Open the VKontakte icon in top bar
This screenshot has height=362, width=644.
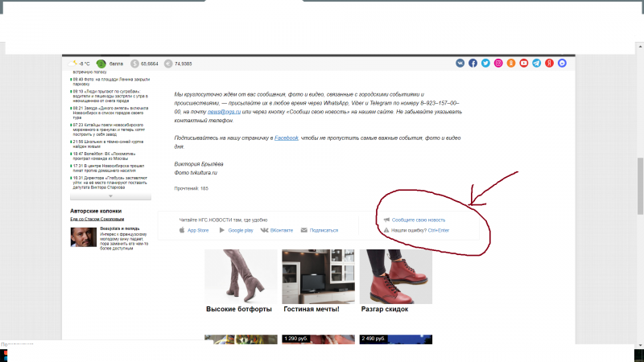point(460,63)
